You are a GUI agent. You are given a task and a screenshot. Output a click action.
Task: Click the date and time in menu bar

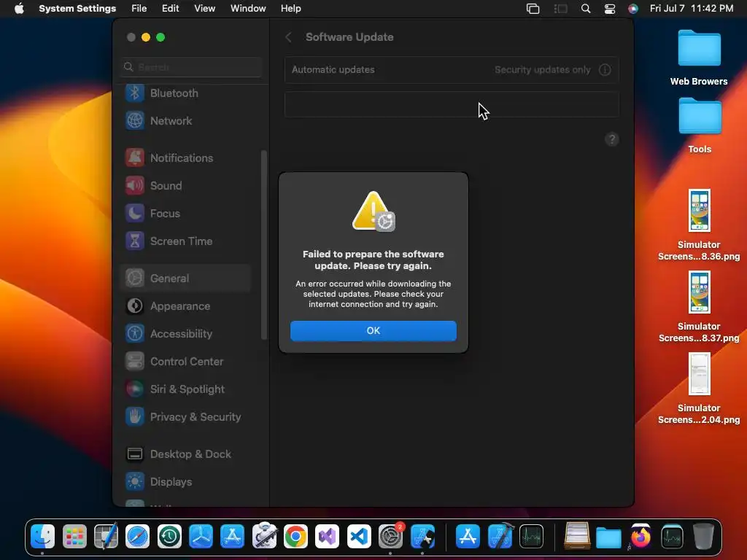(x=692, y=9)
